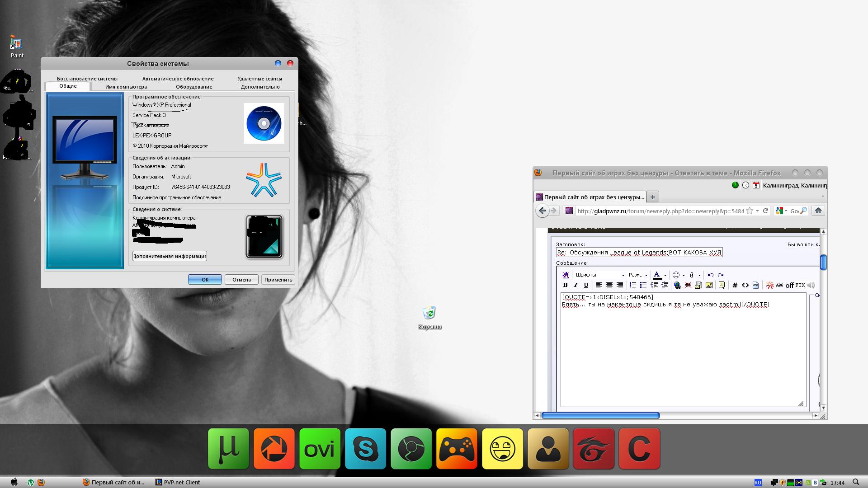Switch to the Оборудование tab

coord(194,87)
